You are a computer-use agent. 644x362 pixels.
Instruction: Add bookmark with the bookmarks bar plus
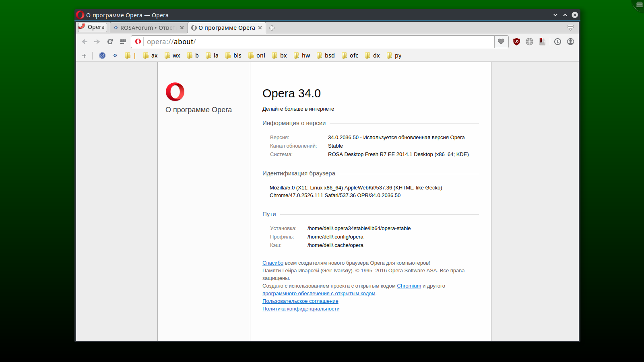coord(84,56)
